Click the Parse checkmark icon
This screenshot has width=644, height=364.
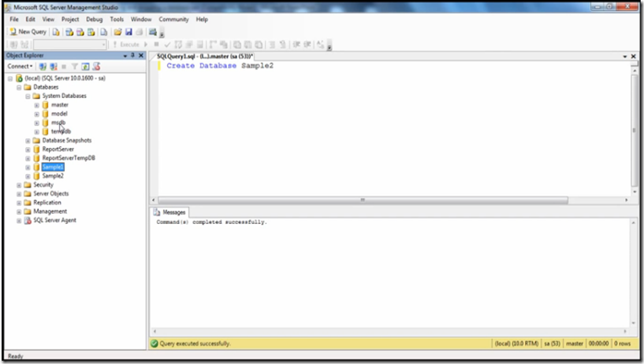167,45
